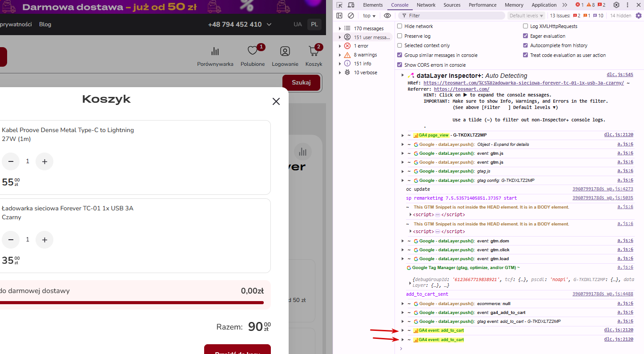Clear console with the clear icon
644x354 pixels.
click(x=351, y=16)
